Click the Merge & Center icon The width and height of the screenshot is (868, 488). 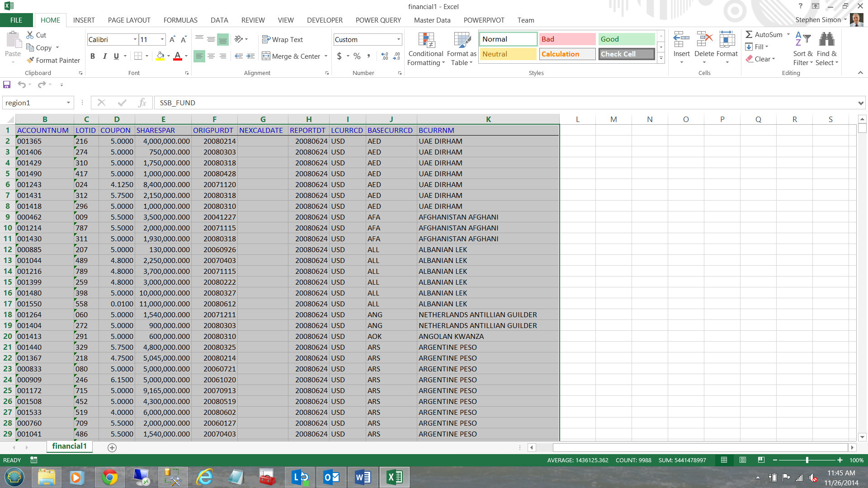coord(266,56)
